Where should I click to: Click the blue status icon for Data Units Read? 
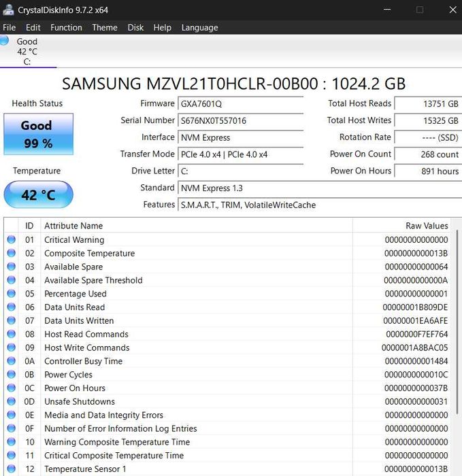tap(12, 307)
